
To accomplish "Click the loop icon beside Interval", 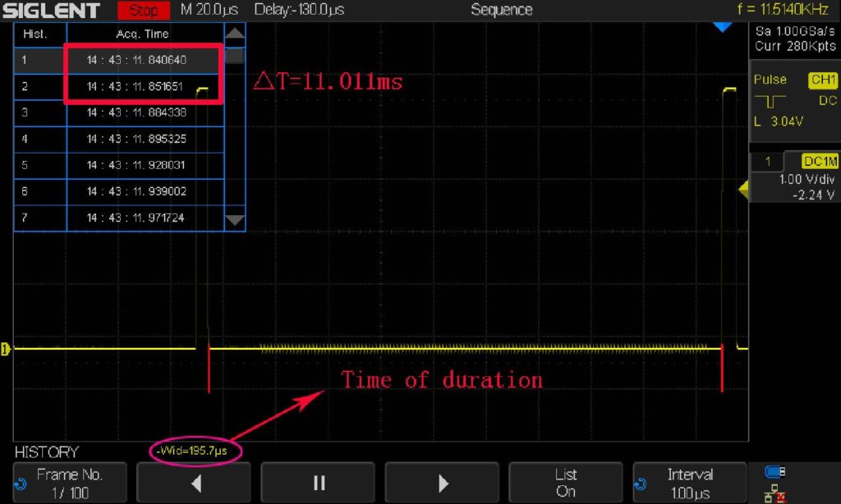I will pyautogui.click(x=640, y=483).
